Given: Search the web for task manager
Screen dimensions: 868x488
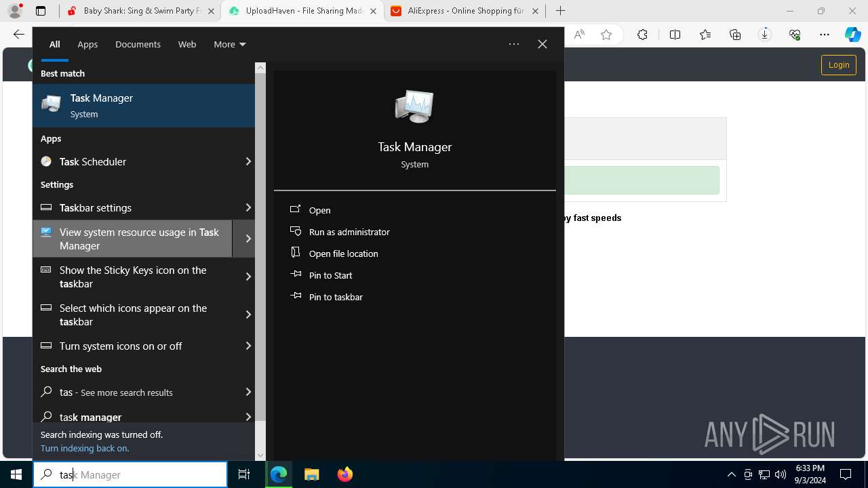Looking at the screenshot, I should (x=133, y=416).
